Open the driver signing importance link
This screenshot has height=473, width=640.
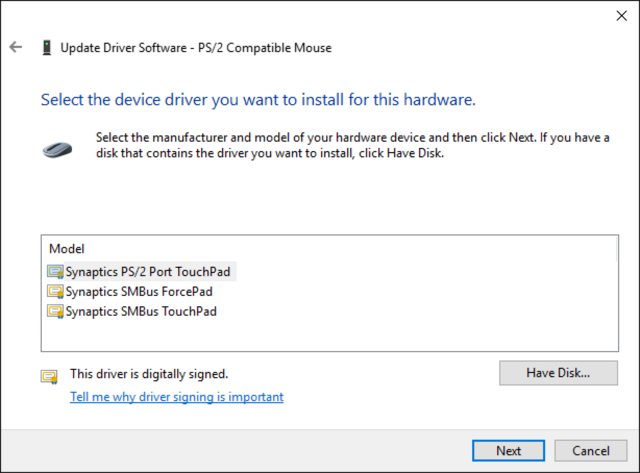click(176, 397)
